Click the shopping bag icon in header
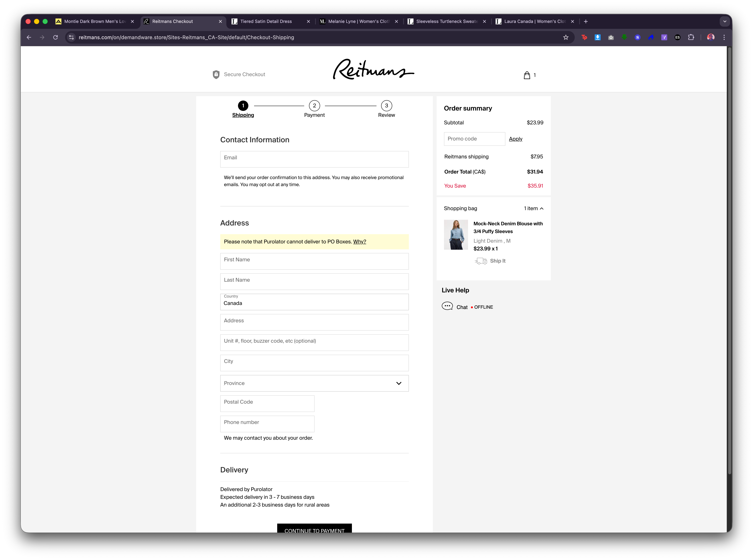The image size is (753, 560). click(x=527, y=75)
